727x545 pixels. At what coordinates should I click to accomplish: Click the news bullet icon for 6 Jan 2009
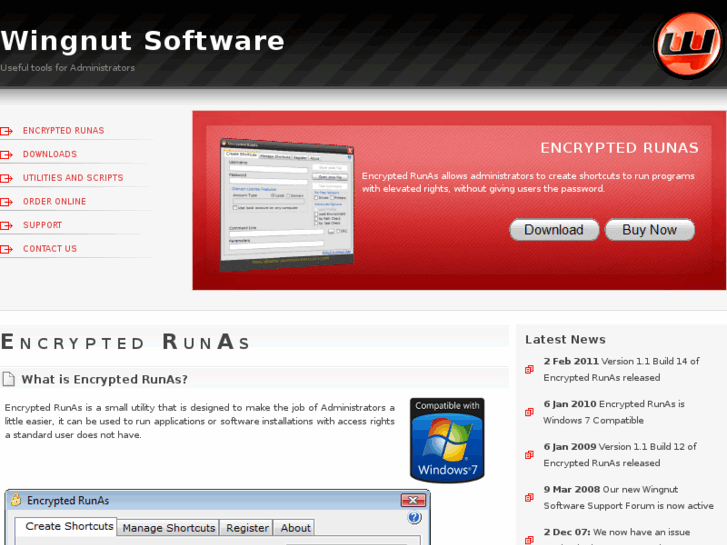click(529, 455)
